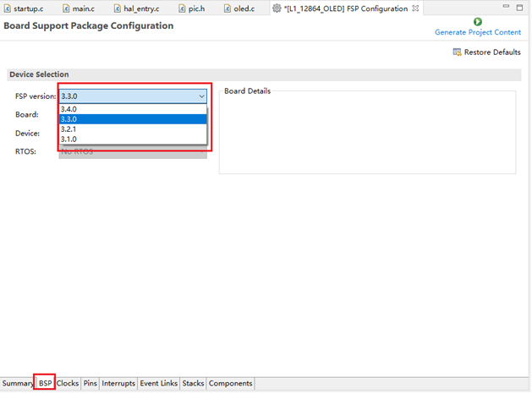Switch to the Event Links tab
Viewport: 532px width, 394px height.
tap(159, 384)
